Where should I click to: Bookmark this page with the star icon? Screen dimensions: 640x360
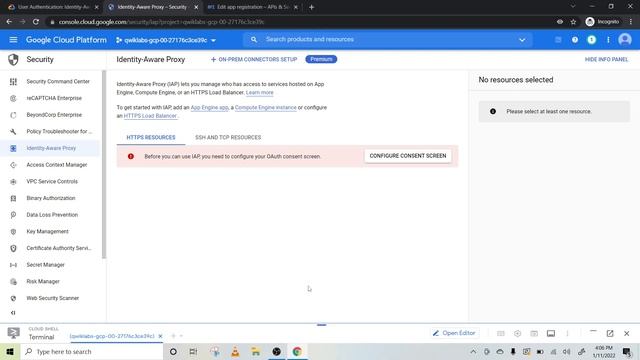pyautogui.click(x=573, y=22)
